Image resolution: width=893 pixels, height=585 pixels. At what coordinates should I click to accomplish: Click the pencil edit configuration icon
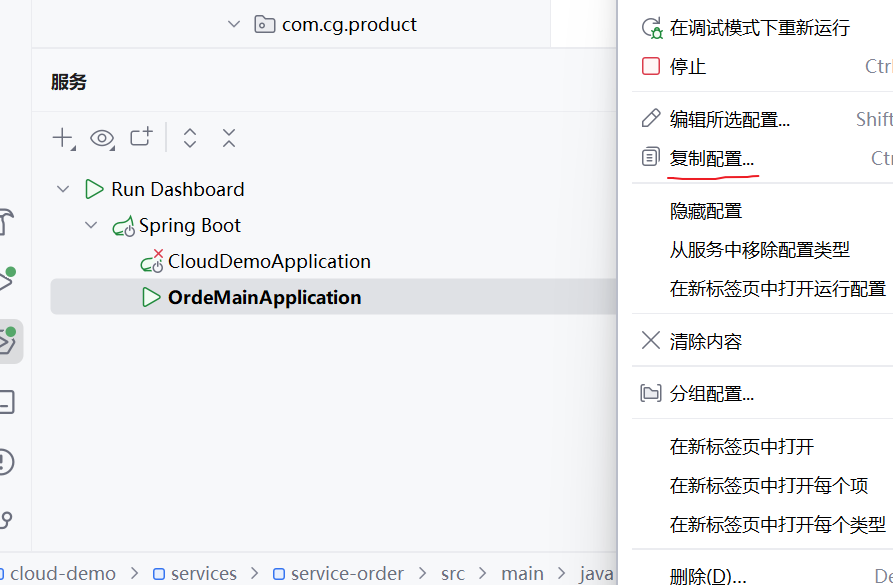click(x=651, y=118)
